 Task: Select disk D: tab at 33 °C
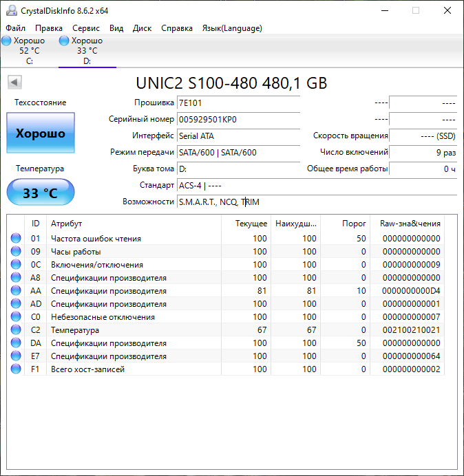(87, 51)
